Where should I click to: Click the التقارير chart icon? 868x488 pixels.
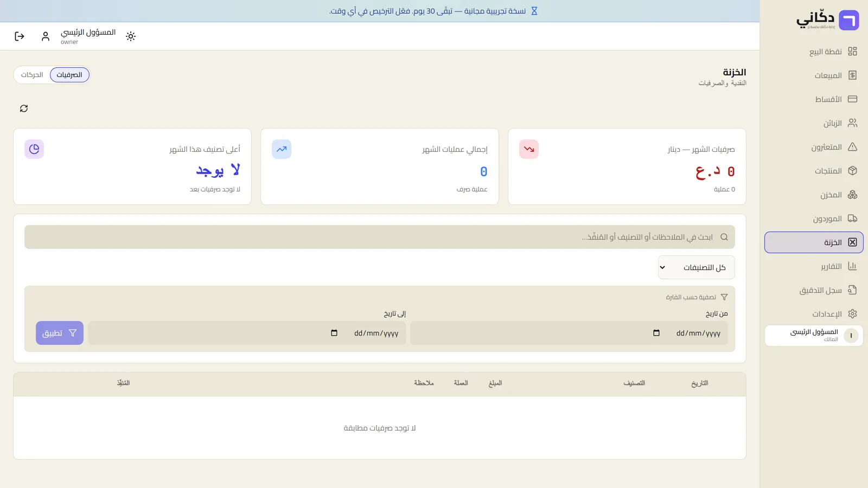(852, 266)
